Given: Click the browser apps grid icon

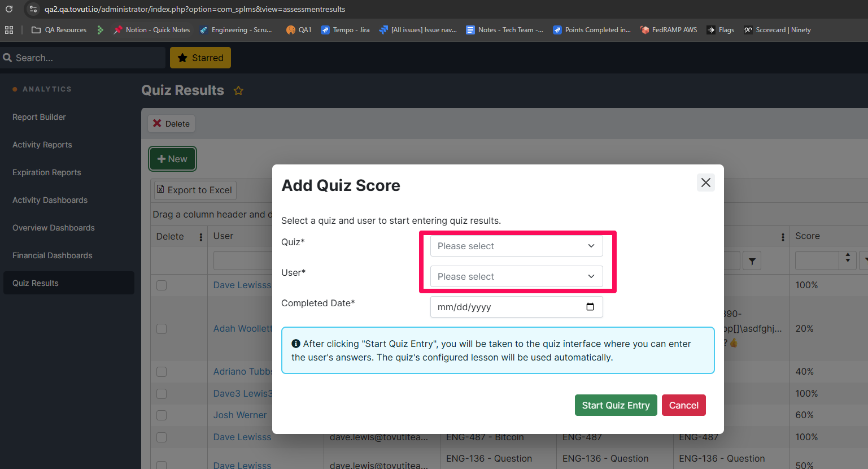Looking at the screenshot, I should (x=9, y=30).
